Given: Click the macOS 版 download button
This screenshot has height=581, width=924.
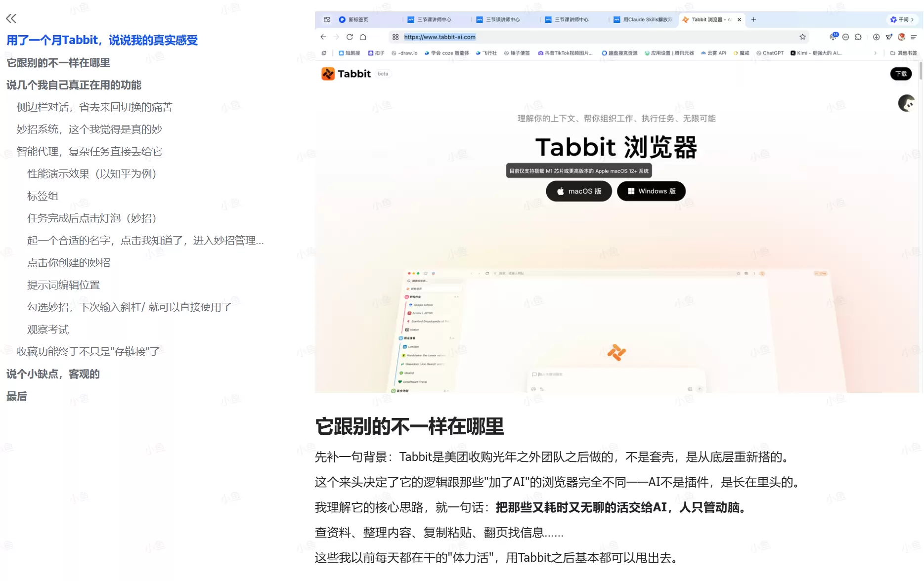Looking at the screenshot, I should click(578, 191).
